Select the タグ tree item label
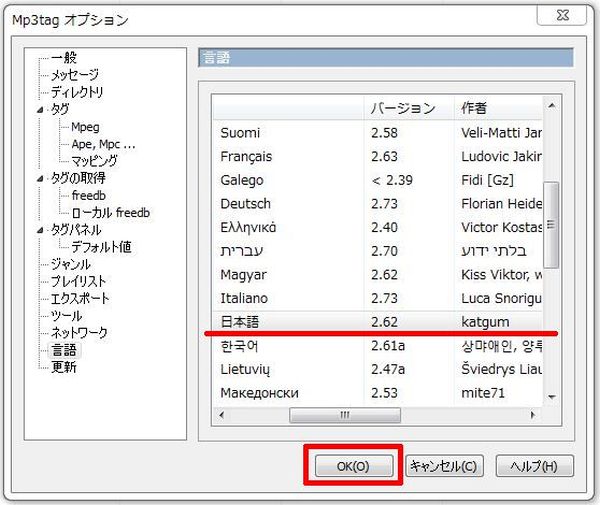The height and width of the screenshot is (505, 600). pyautogui.click(x=60, y=109)
